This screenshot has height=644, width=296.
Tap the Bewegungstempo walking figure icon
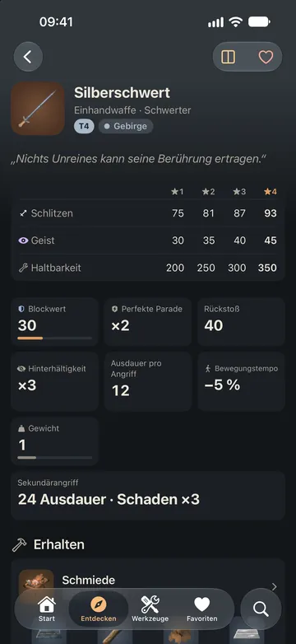click(x=208, y=368)
